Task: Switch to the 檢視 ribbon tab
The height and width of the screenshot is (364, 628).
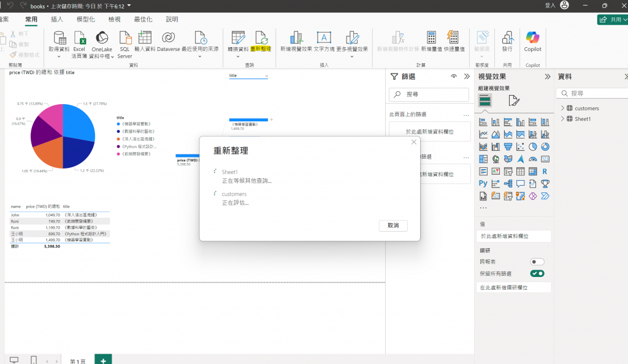Action: (115, 19)
